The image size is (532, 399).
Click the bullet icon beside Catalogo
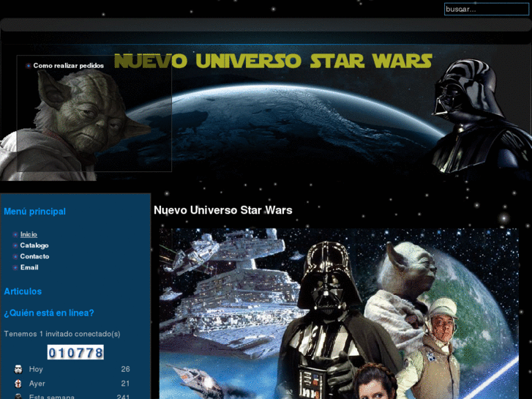(15, 245)
